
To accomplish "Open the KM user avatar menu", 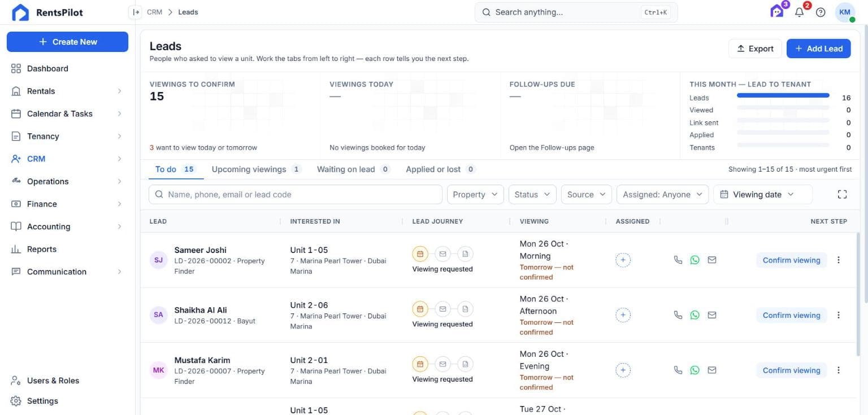I will coord(845,12).
